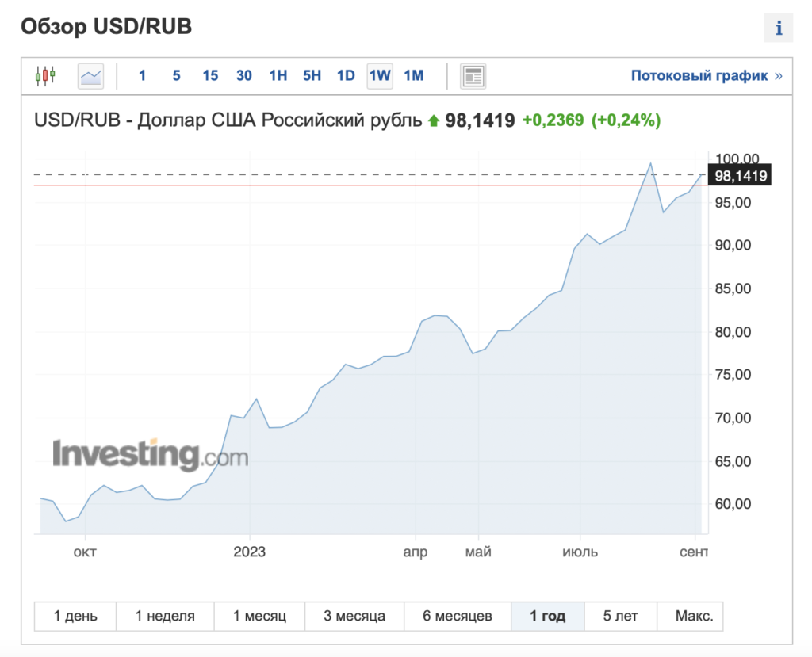Click the USD/RUB - Доллар США Российский рубль title
Screen dimensions: 812x657
click(228, 120)
